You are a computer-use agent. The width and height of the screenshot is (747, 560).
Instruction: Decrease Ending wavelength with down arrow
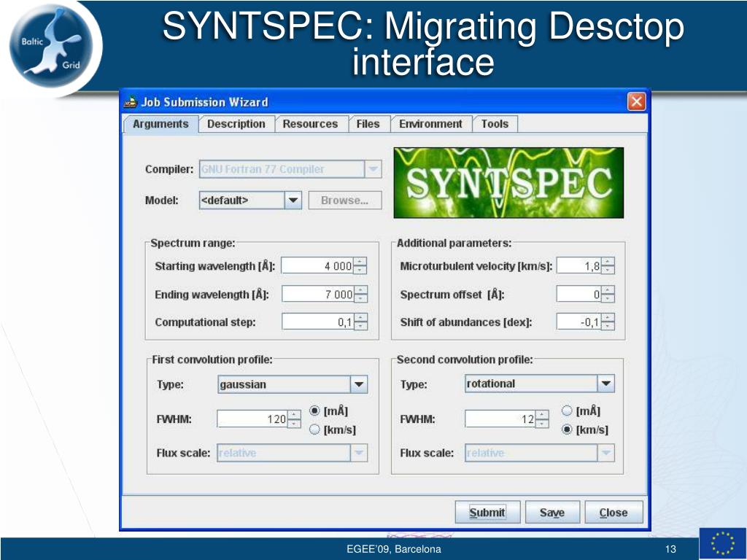point(360,298)
